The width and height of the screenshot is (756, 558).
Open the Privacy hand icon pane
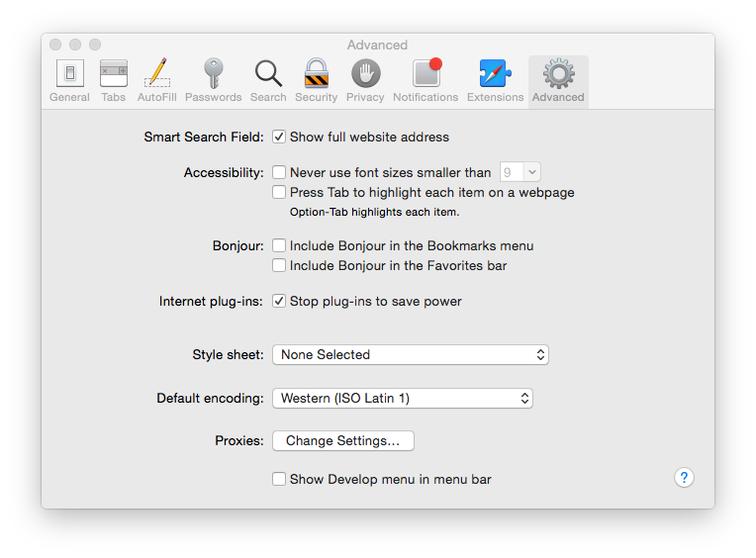(x=365, y=80)
